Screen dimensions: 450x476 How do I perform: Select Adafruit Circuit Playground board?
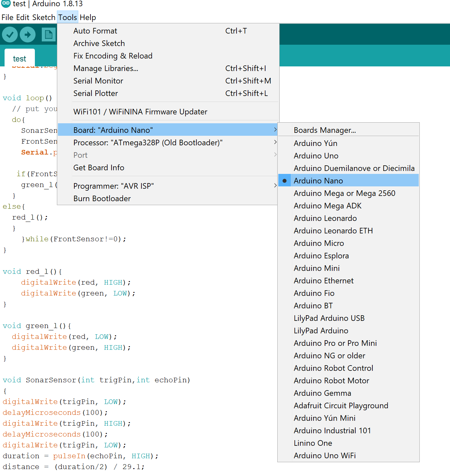[348, 405]
